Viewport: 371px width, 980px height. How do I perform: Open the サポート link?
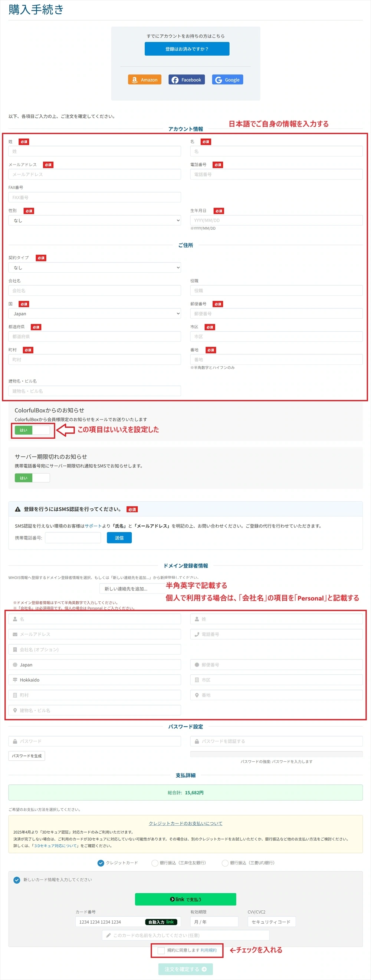click(93, 526)
